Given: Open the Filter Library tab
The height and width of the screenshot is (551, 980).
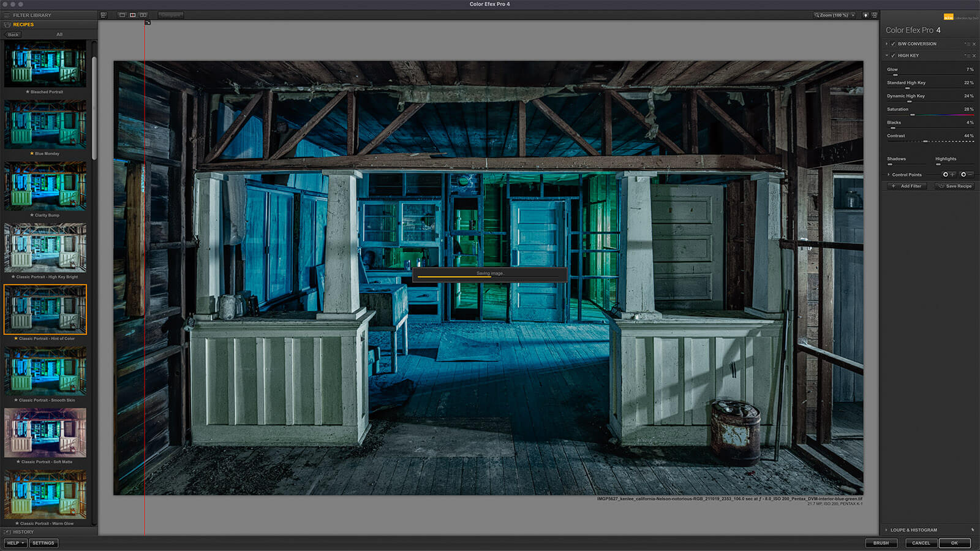Looking at the screenshot, I should click(32, 15).
